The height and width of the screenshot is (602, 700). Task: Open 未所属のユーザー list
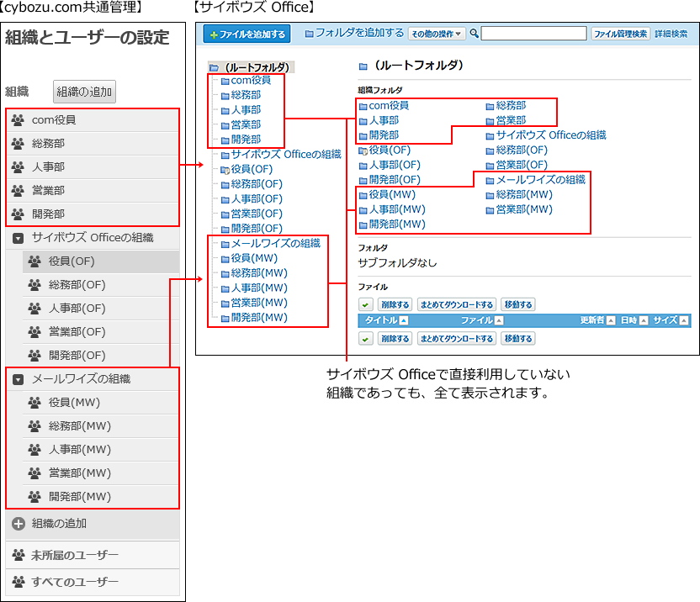93,555
